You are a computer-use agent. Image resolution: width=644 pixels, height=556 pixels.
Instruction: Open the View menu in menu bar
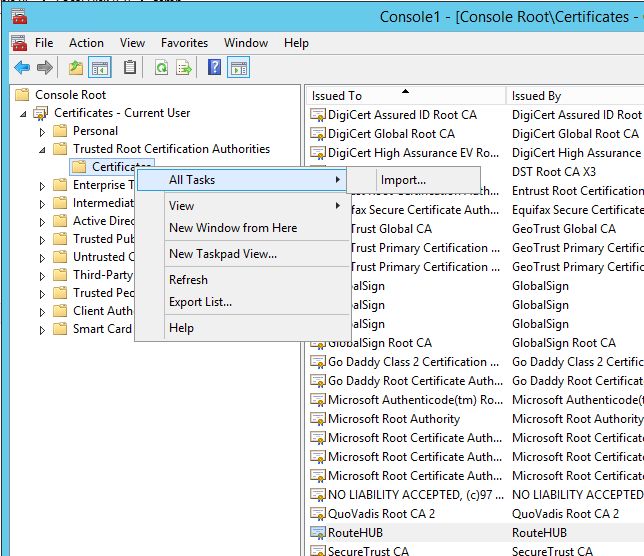tap(132, 43)
